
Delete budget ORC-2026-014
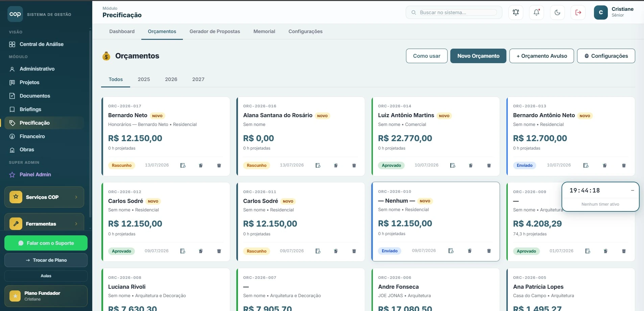coord(489,165)
